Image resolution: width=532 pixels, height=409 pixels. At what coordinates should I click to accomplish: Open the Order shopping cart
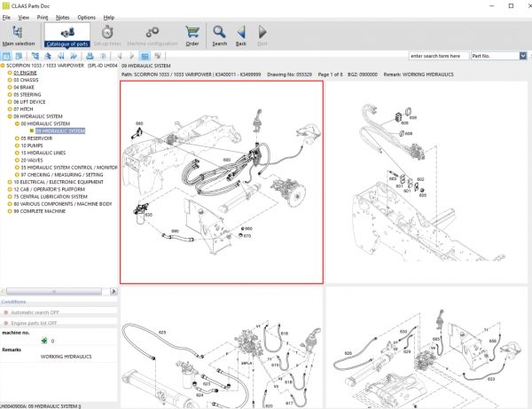[x=192, y=35]
